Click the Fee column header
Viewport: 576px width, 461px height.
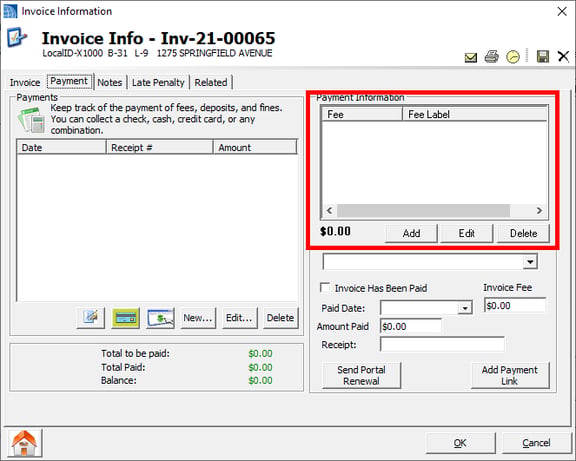click(x=361, y=114)
